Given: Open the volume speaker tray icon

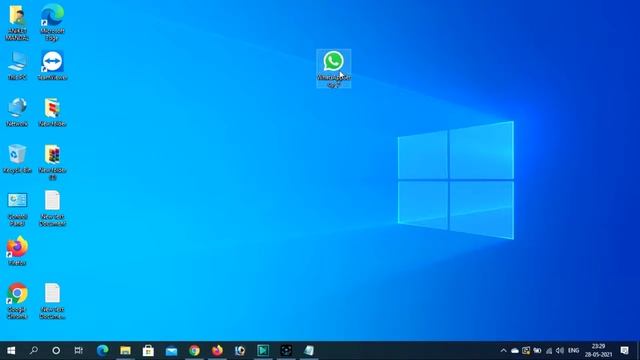Looking at the screenshot, I should coord(560,351).
